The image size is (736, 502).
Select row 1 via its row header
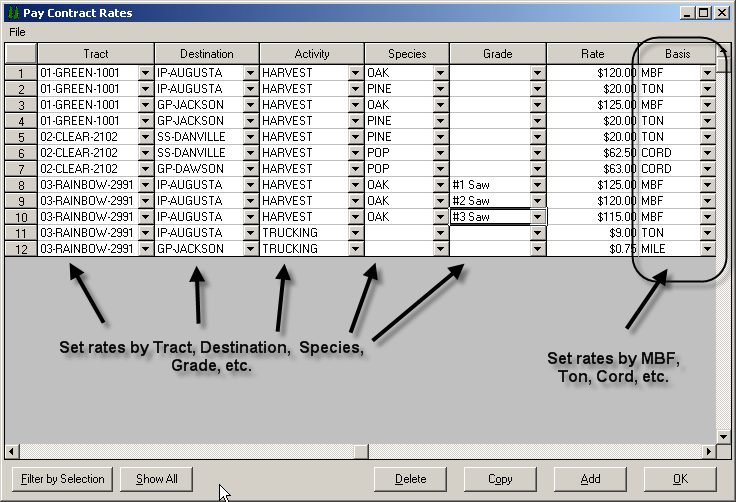(21, 73)
